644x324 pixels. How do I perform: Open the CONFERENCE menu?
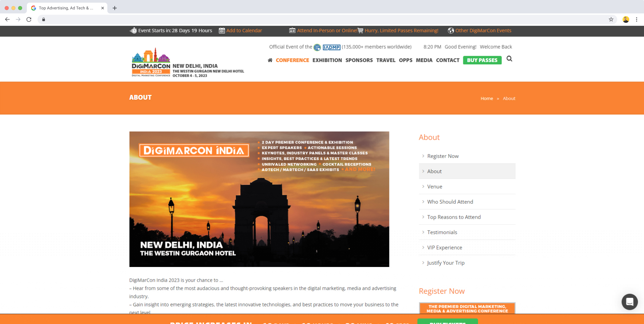[292, 60]
